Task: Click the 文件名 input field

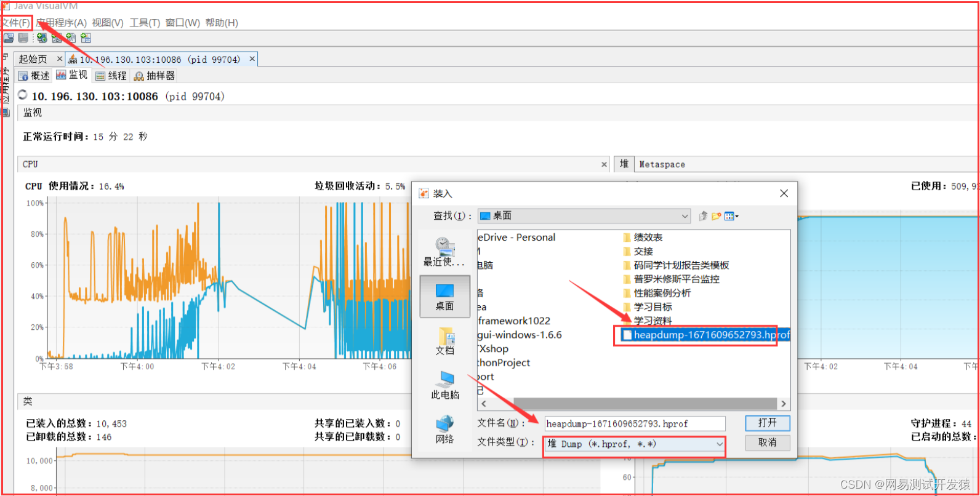Action: point(635,423)
